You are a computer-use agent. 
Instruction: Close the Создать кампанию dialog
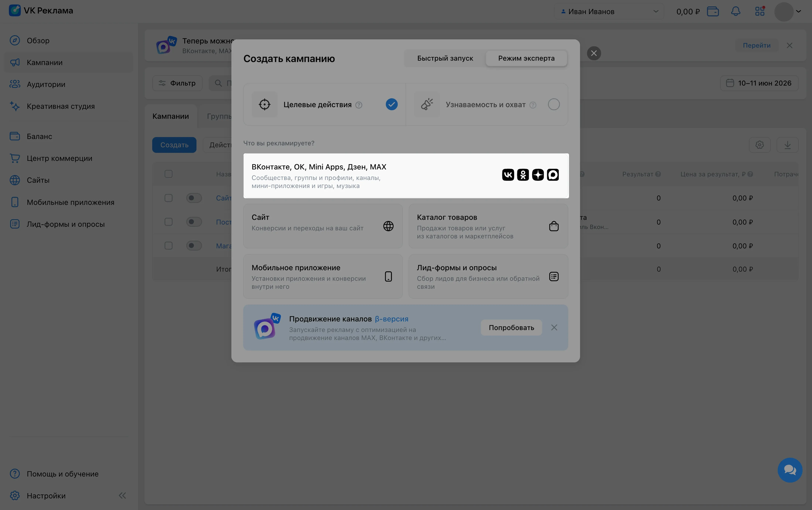click(594, 53)
